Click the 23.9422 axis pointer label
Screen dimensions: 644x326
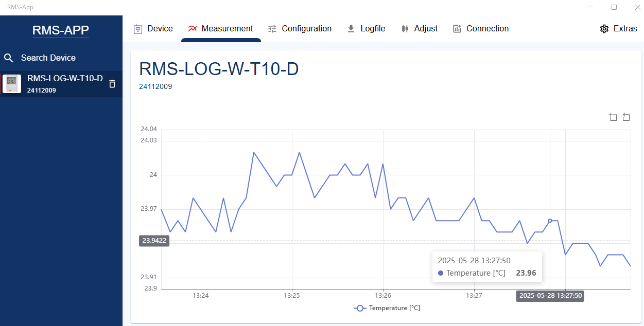pyautogui.click(x=154, y=241)
